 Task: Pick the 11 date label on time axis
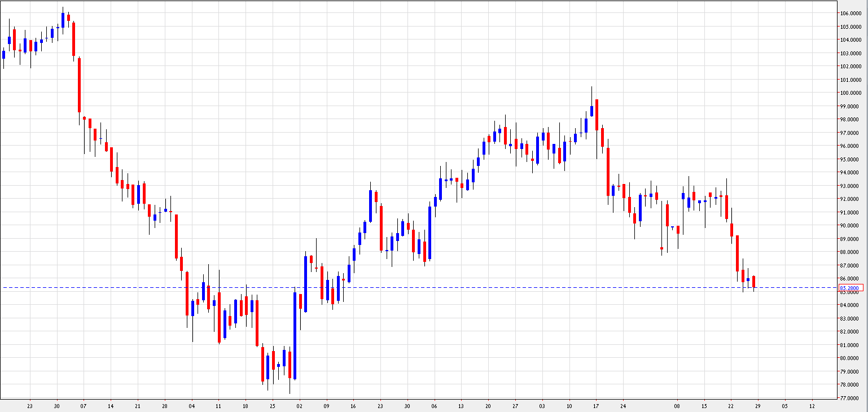tap(218, 406)
